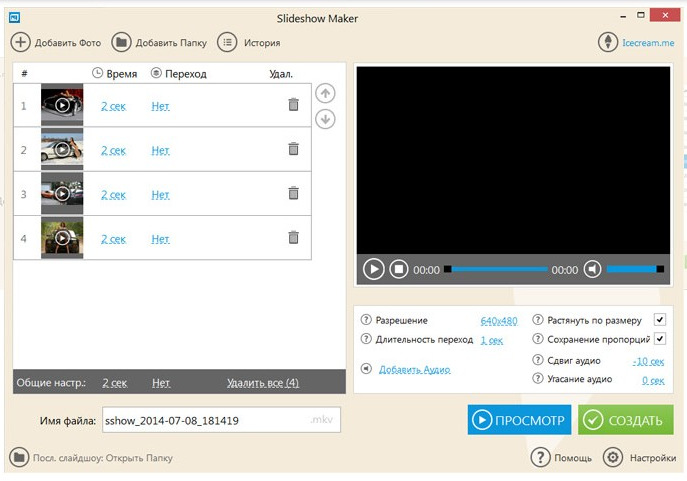Open last slideshow folder icon
Screen dimensions: 687x481
19,458
